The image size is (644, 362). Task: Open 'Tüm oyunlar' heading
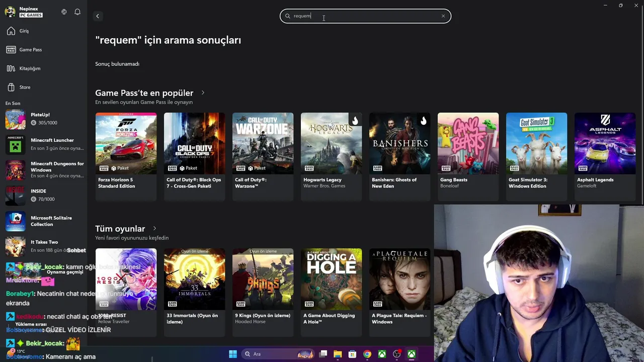click(x=120, y=229)
